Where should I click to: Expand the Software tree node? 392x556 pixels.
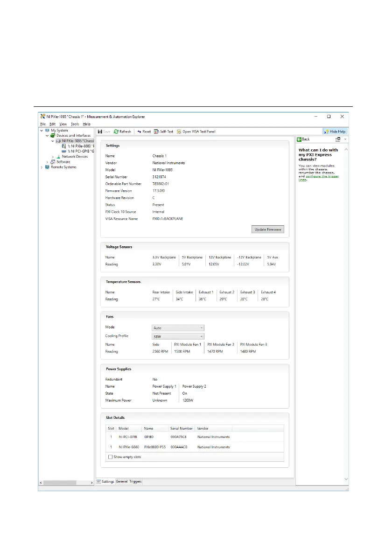coord(47,162)
